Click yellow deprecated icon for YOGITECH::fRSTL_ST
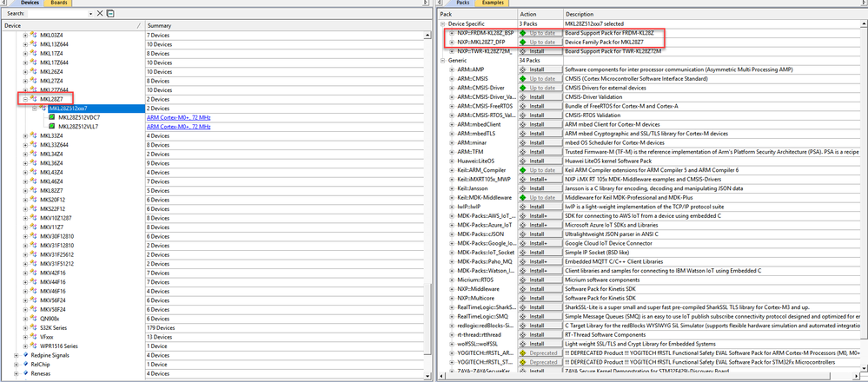The image size is (868, 382). pyautogui.click(x=522, y=361)
